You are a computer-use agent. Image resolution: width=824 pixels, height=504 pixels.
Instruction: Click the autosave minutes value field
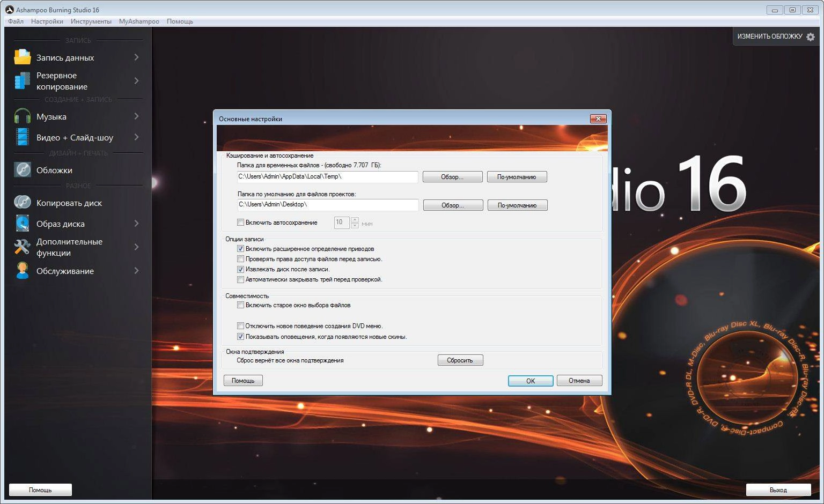342,223
